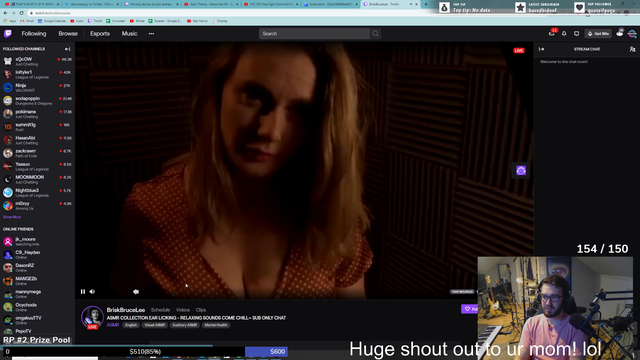Open sodapoppin channel in sidebar
The image size is (640, 360).
(x=37, y=100)
